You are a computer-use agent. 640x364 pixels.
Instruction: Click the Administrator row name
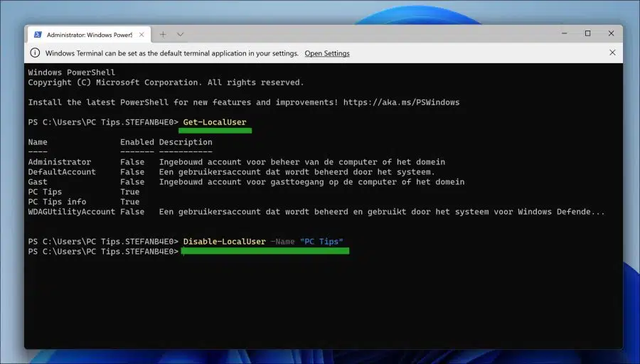(x=60, y=162)
